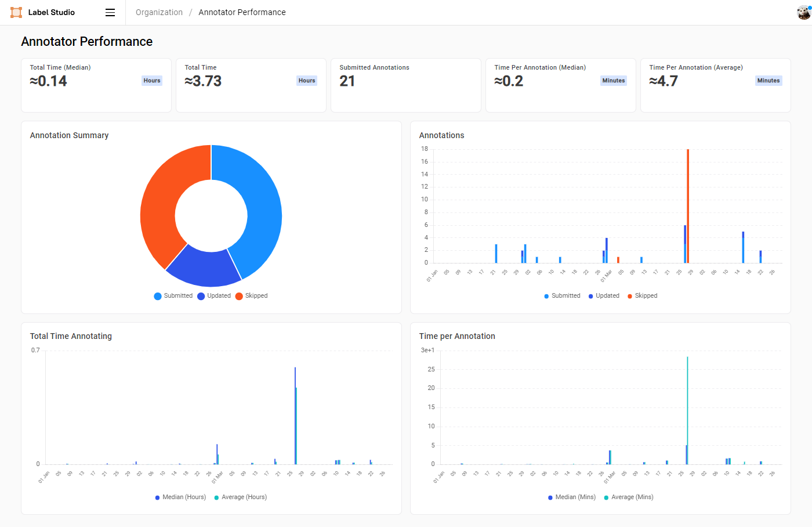Click the Annotator Performance breadcrumb
Viewport: 812px width, 527px height.
242,12
